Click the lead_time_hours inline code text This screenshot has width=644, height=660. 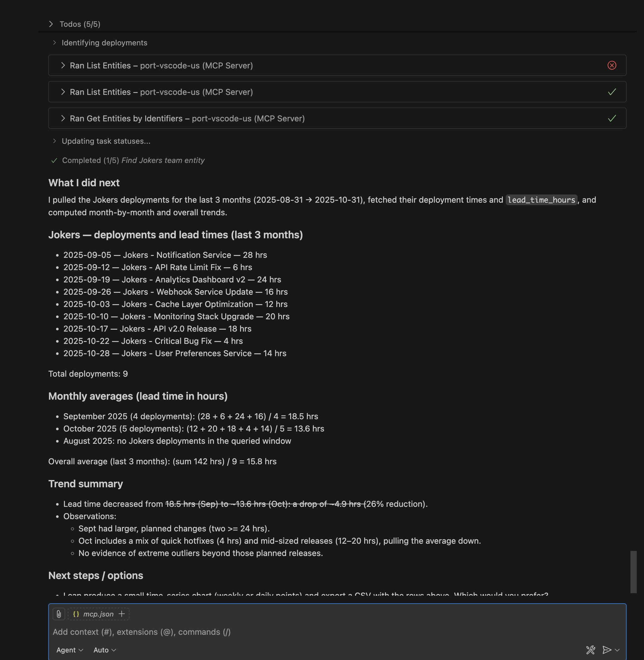(541, 200)
